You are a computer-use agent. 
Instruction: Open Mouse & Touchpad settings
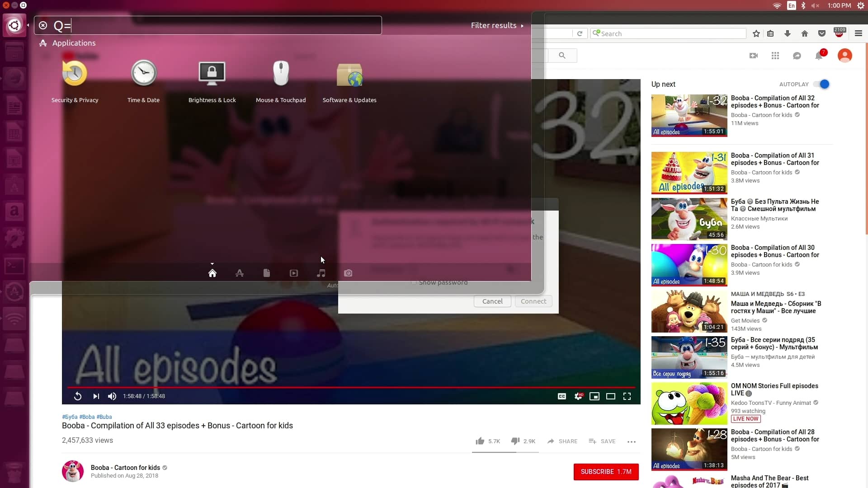tap(280, 74)
